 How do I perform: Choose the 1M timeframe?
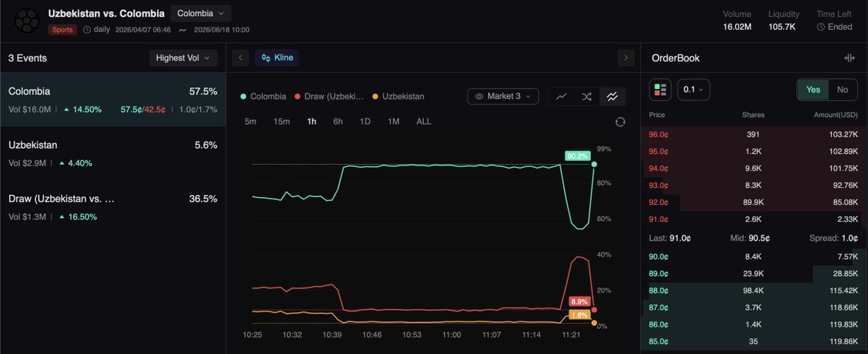tap(393, 121)
